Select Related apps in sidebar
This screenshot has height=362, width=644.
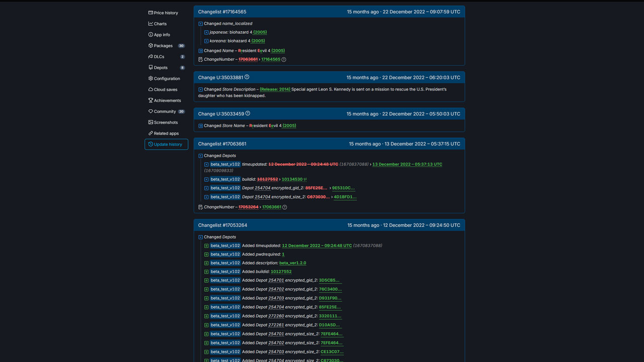pyautogui.click(x=164, y=133)
